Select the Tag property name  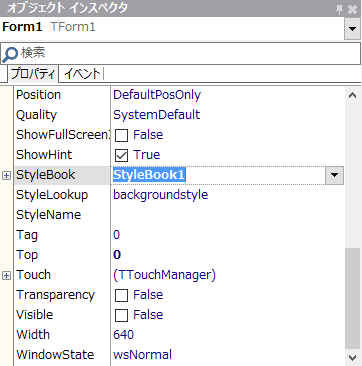(x=27, y=235)
